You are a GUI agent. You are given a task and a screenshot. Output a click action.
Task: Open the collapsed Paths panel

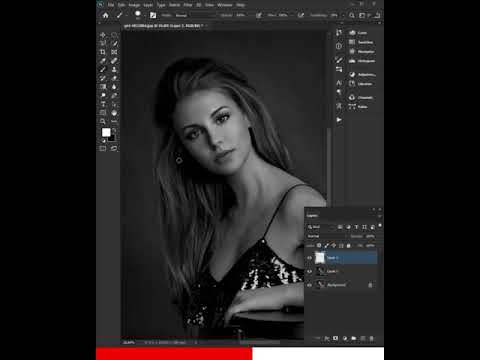pyautogui.click(x=358, y=107)
